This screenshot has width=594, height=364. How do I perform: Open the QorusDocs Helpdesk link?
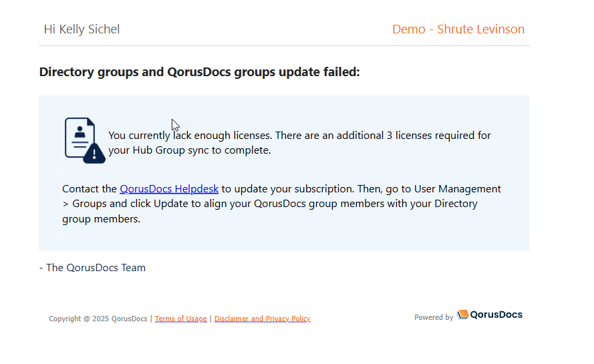(x=169, y=189)
